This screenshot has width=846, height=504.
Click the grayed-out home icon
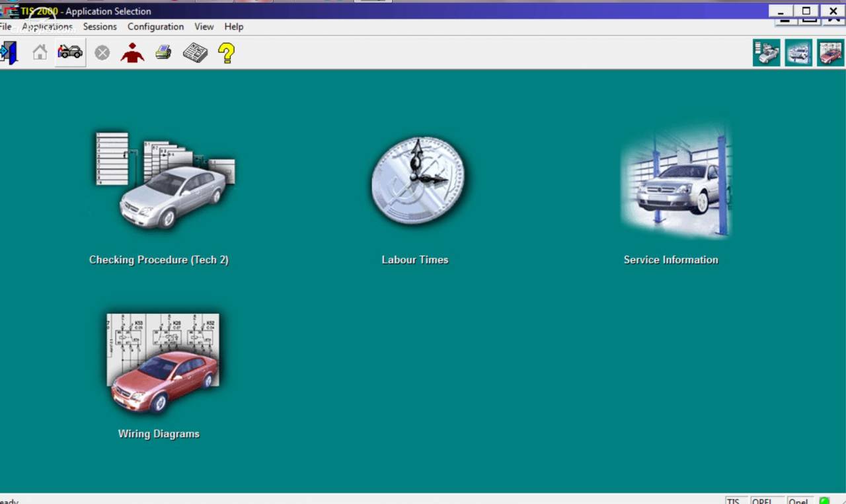click(x=40, y=53)
